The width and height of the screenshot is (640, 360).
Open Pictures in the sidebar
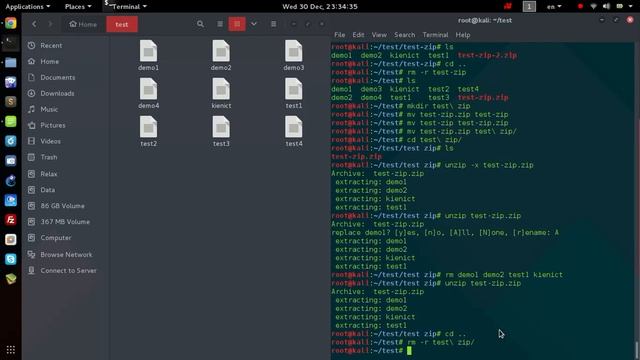(53, 125)
